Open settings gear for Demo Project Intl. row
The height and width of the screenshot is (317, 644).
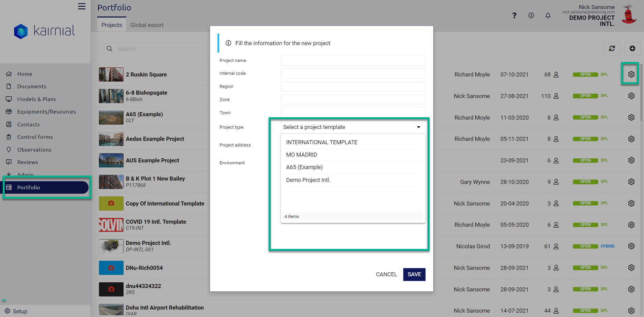point(631,246)
